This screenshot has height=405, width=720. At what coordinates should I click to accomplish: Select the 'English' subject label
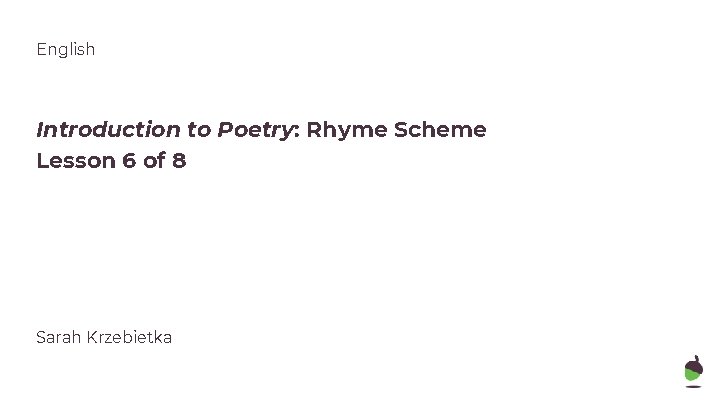click(66, 49)
